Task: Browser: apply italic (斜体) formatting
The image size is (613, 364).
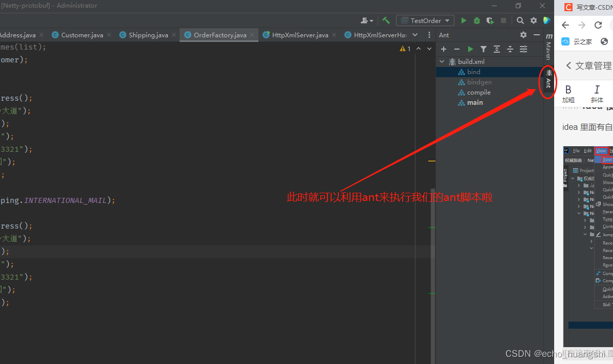Action: coord(597,94)
